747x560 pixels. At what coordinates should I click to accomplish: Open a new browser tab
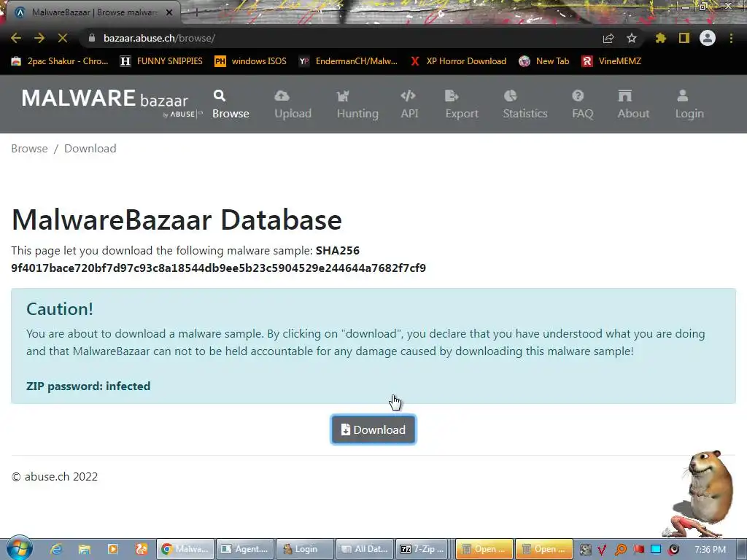pyautogui.click(x=196, y=12)
